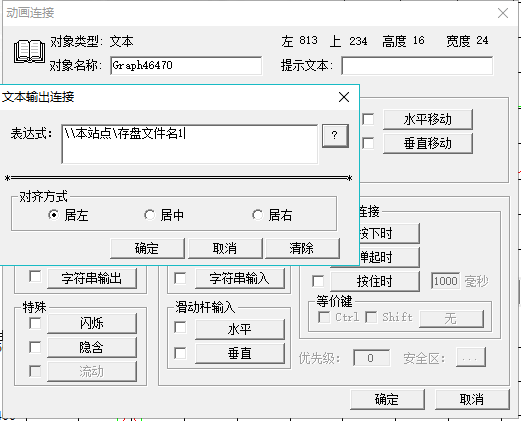The height and width of the screenshot is (421, 521).
Task: Enable the 水平移动 checkbox
Action: 368,119
